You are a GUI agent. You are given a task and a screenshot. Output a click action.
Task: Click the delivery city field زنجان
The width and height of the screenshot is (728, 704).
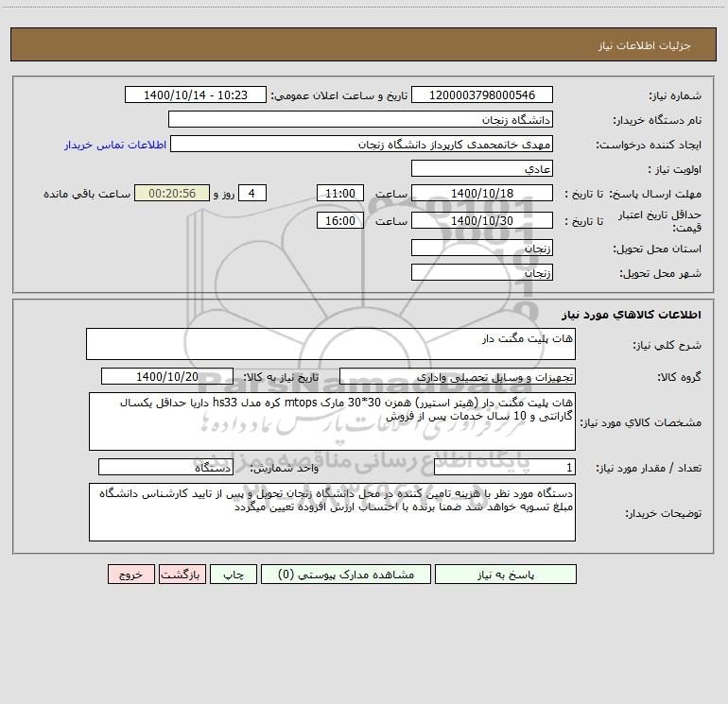pyautogui.click(x=482, y=272)
